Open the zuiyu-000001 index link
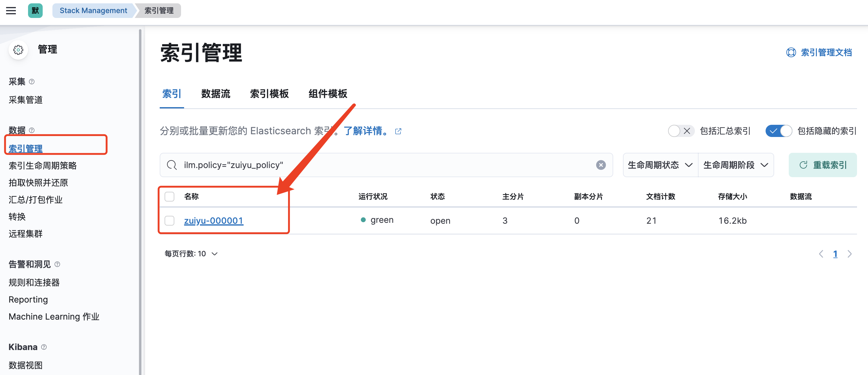The width and height of the screenshot is (868, 375). [x=214, y=221]
